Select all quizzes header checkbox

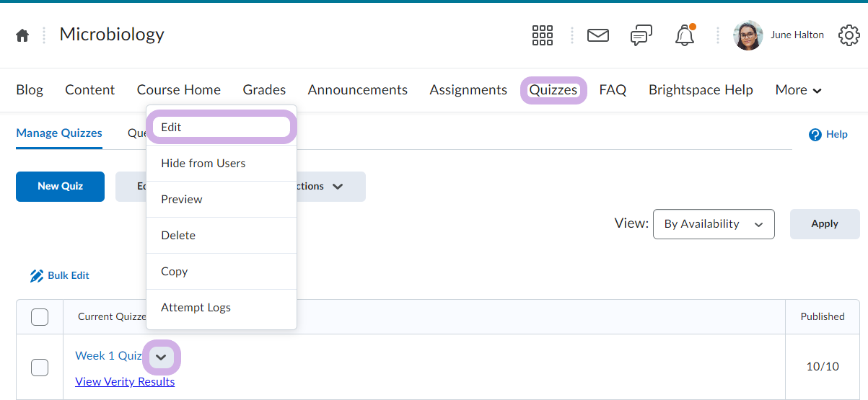pyautogui.click(x=40, y=317)
